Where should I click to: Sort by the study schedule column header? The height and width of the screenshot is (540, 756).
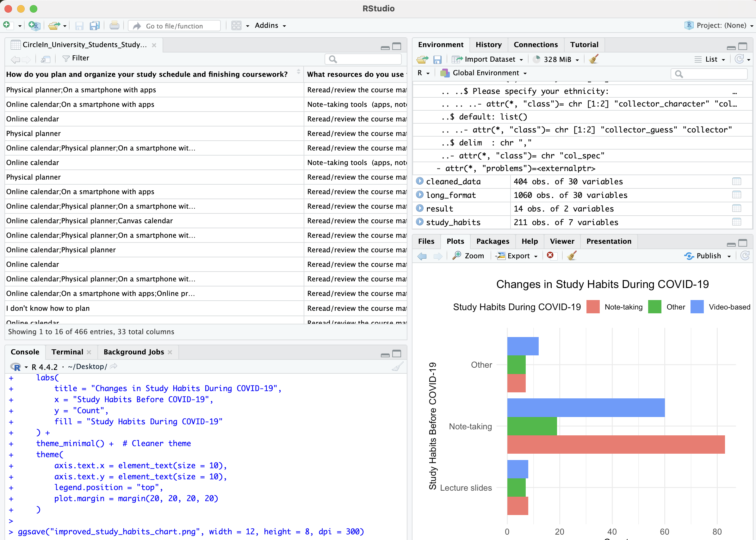[x=154, y=74]
